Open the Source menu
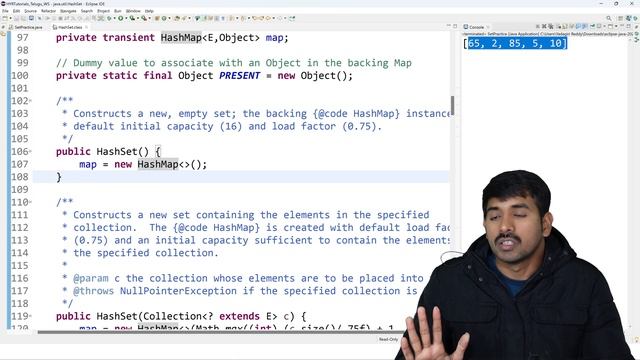 point(31,11)
